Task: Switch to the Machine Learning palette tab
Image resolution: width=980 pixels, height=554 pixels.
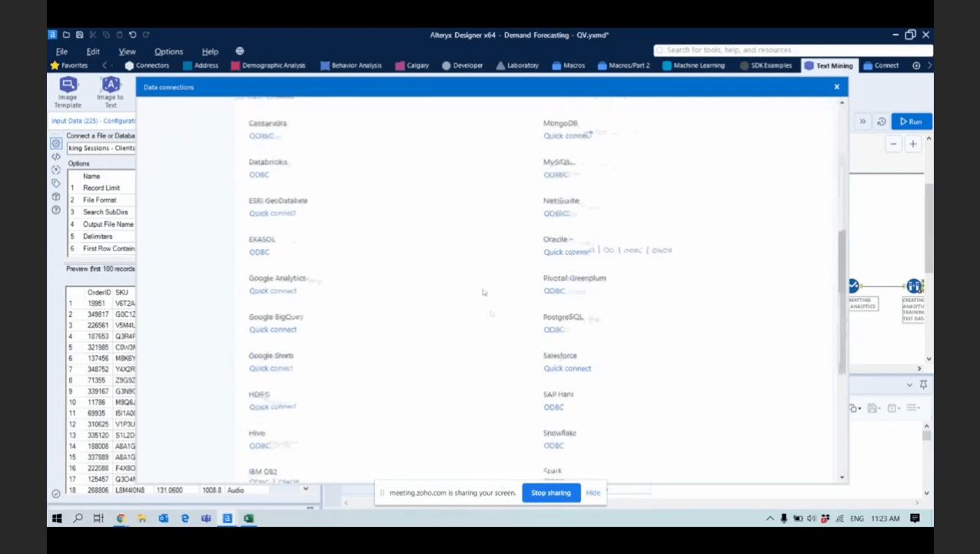Action: coord(693,65)
